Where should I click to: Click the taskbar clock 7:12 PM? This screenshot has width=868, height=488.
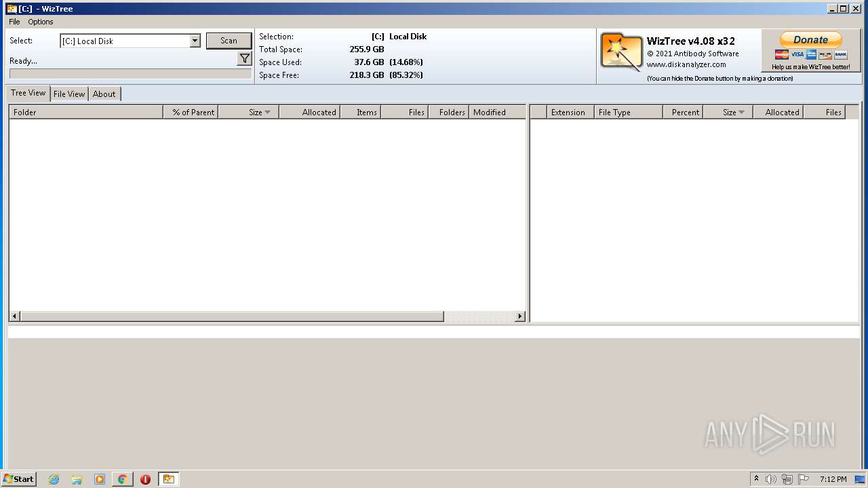pyautogui.click(x=833, y=479)
